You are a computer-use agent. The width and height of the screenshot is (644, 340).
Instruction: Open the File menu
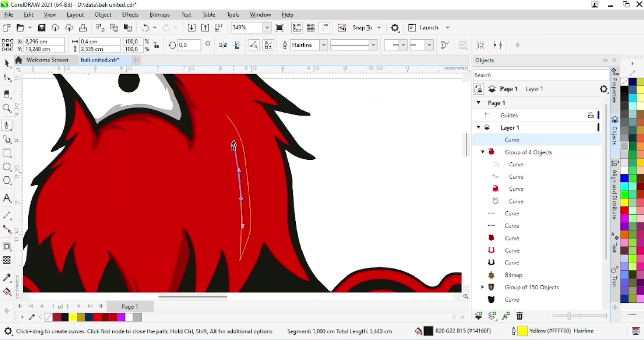point(9,15)
